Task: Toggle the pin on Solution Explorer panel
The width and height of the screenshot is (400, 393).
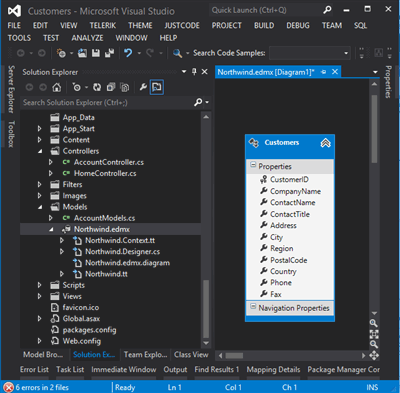Action: click(194, 72)
